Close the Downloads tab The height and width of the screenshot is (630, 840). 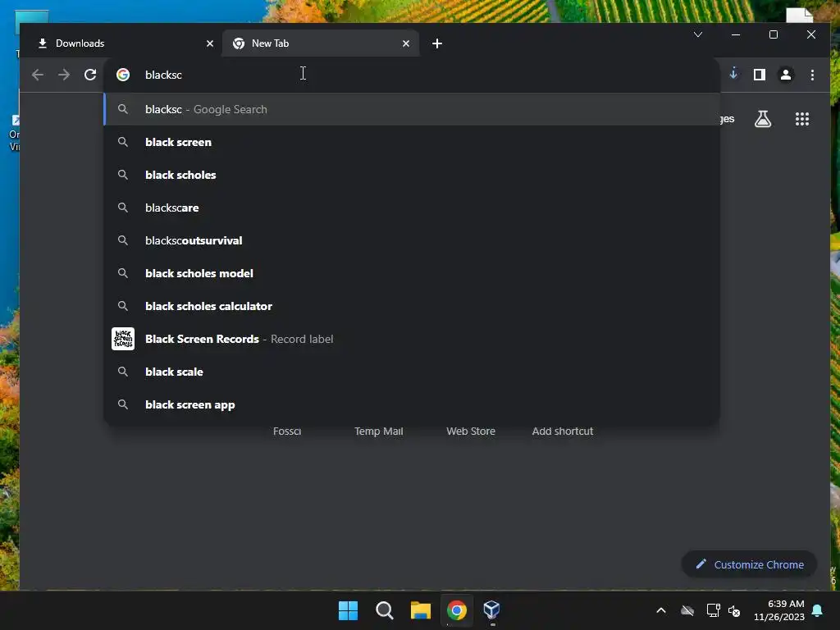coord(210,43)
